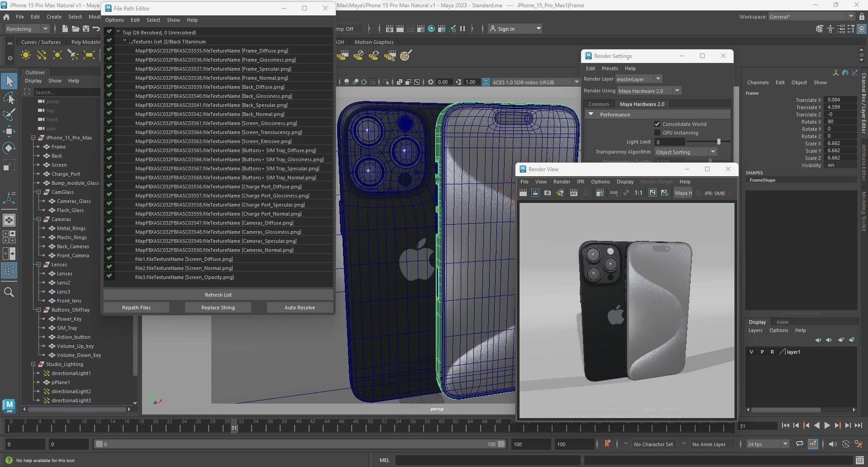Click the audio volume icon
The height and width of the screenshot is (467, 868).
[833, 444]
